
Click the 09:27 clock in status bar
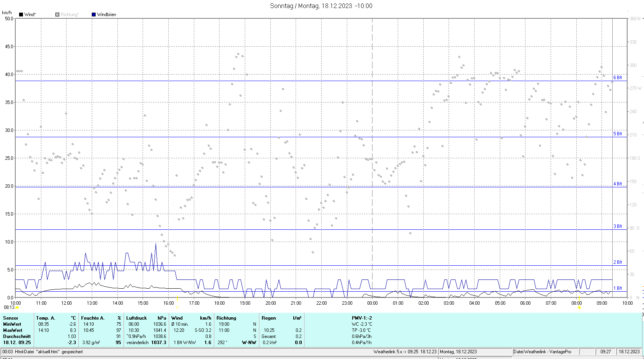[605, 352]
